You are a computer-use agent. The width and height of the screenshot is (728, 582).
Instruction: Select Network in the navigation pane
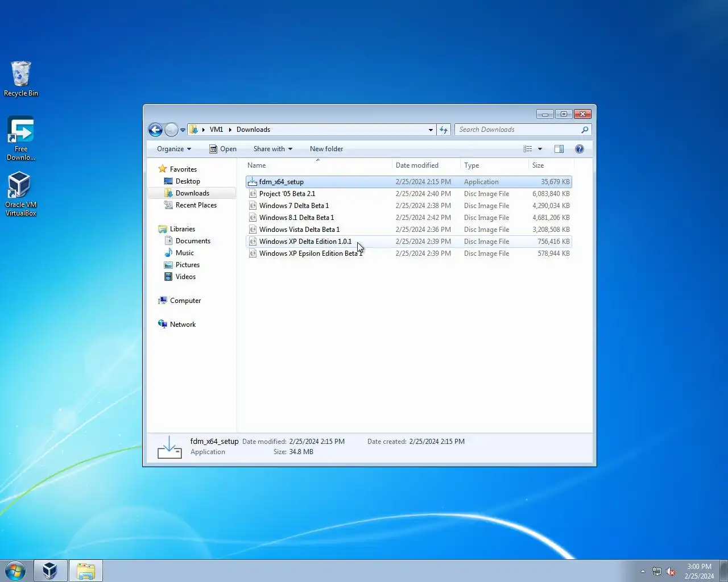click(183, 325)
